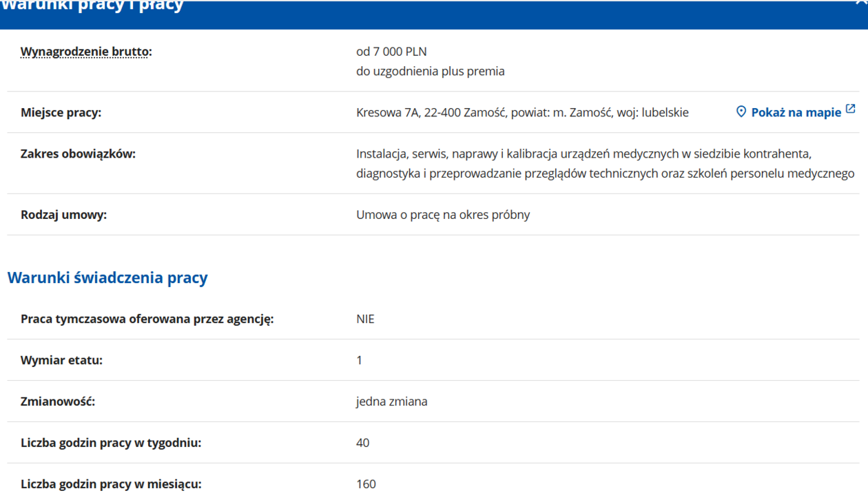
Task: Click the Wymiar etatu label
Action: click(x=61, y=360)
